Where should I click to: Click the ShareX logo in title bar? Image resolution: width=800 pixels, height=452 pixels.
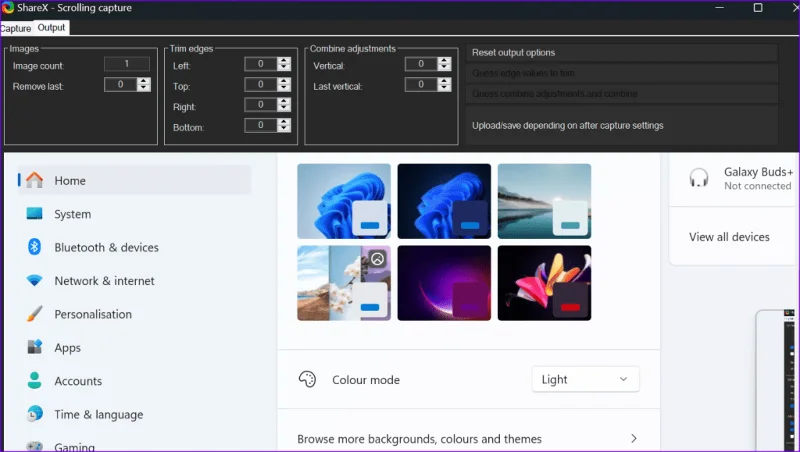coord(7,8)
